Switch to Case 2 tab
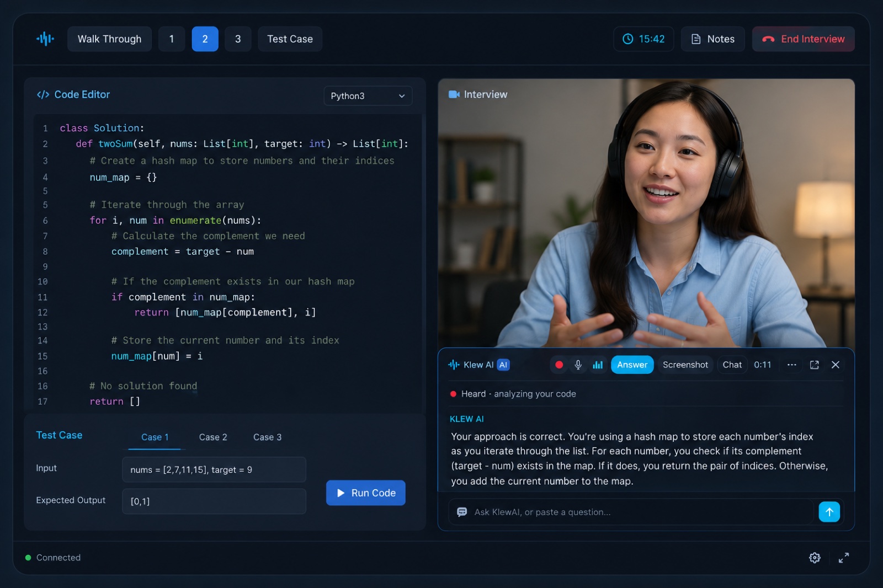Viewport: 883px width, 588px height. (x=213, y=437)
